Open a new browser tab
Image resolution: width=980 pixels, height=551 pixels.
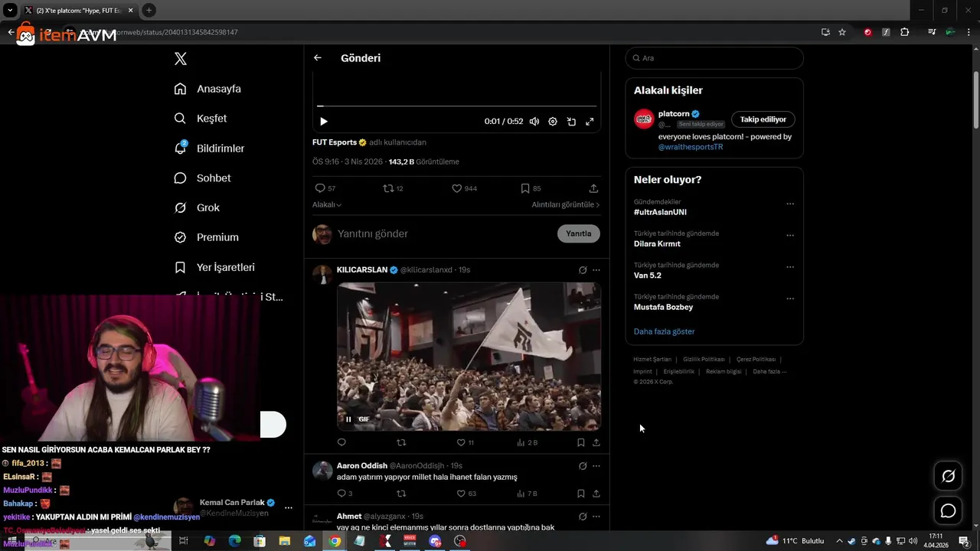click(149, 10)
